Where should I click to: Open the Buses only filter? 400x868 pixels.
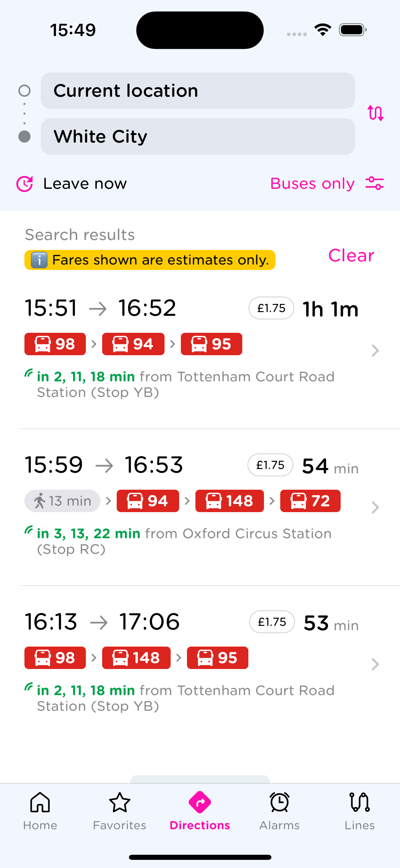click(312, 184)
